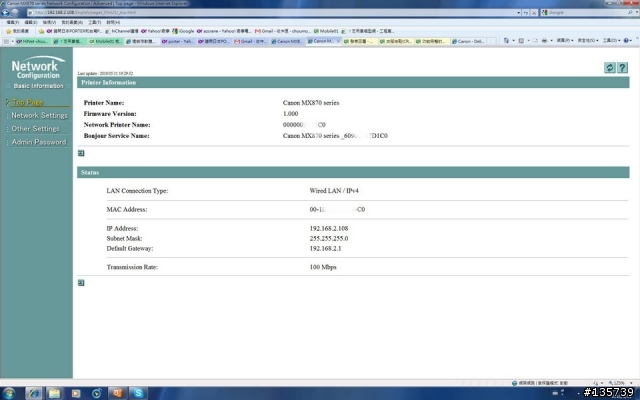This screenshot has width=640, height=400.
Task: Refresh printer info with green reload icon
Action: click(609, 68)
